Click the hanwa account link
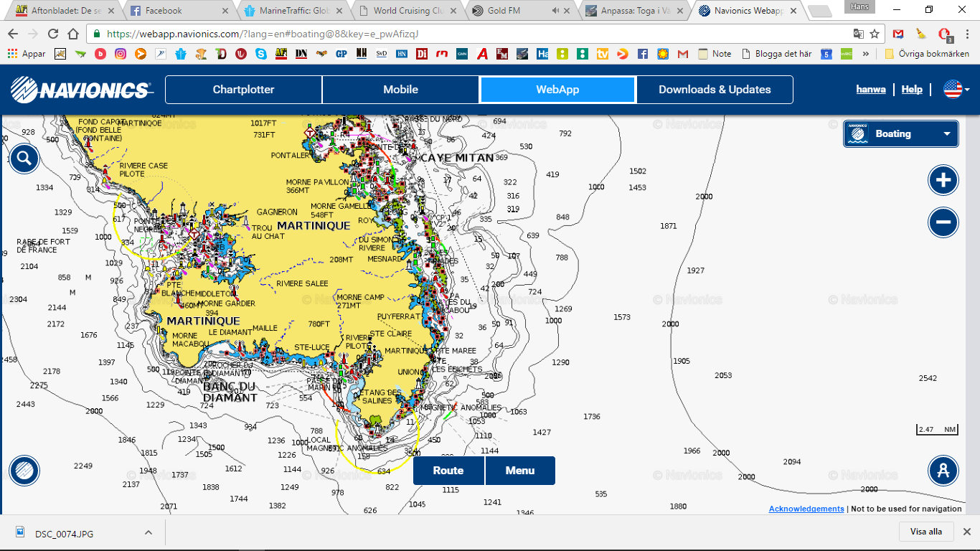 [870, 90]
